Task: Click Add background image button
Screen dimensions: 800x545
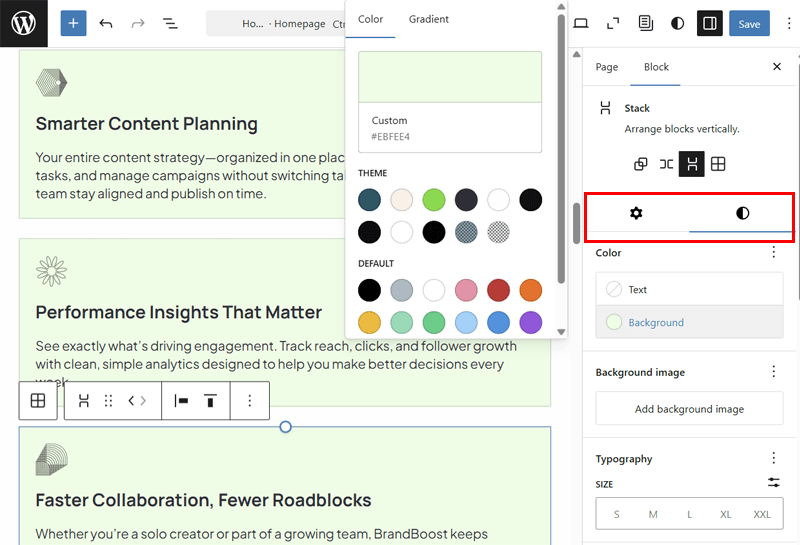Action: pyautogui.click(x=689, y=409)
